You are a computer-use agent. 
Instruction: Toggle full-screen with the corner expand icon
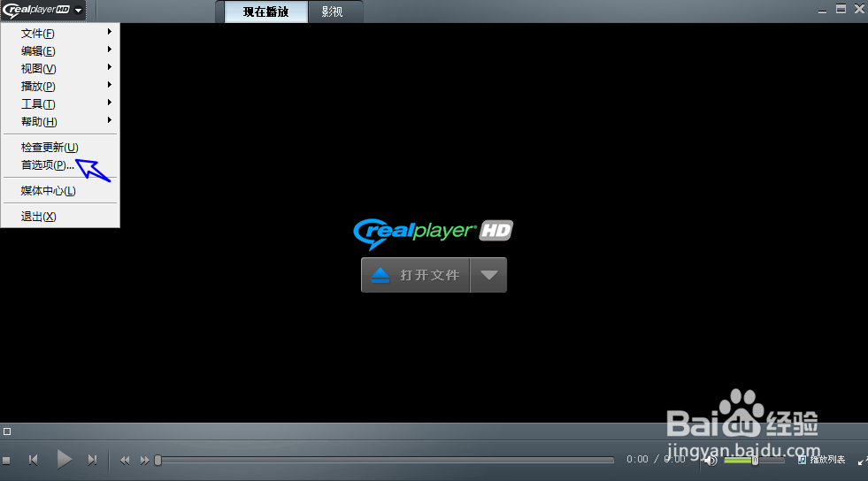point(862,461)
